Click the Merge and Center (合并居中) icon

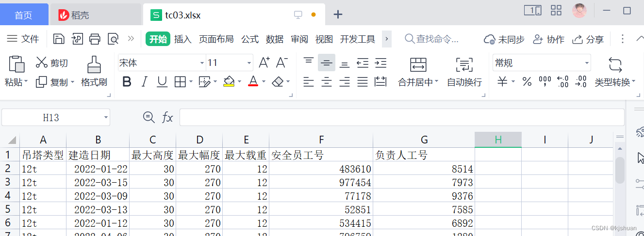click(418, 64)
